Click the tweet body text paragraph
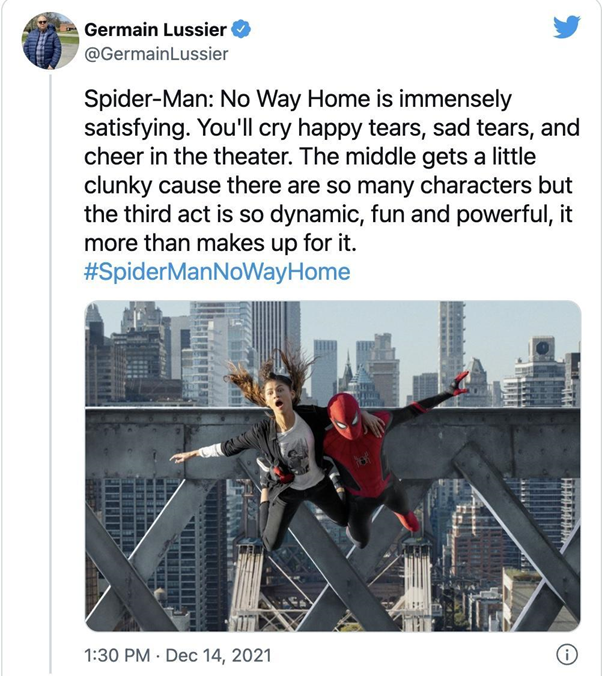602x676 pixels. pyautogui.click(x=331, y=171)
